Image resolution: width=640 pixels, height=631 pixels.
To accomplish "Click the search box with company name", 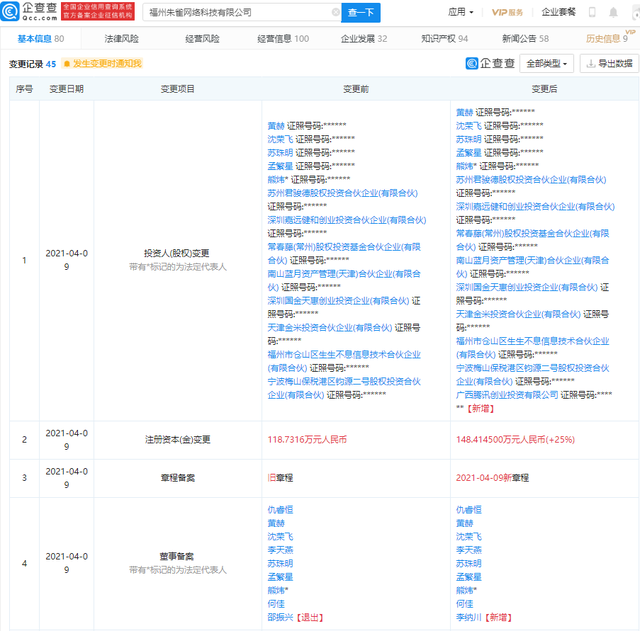I will click(241, 13).
